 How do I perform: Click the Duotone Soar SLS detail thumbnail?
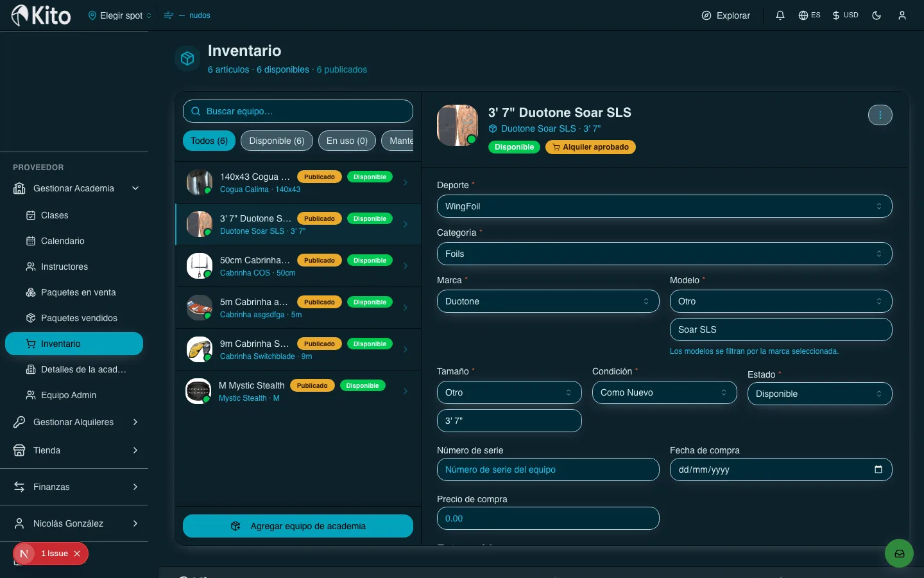pos(458,125)
